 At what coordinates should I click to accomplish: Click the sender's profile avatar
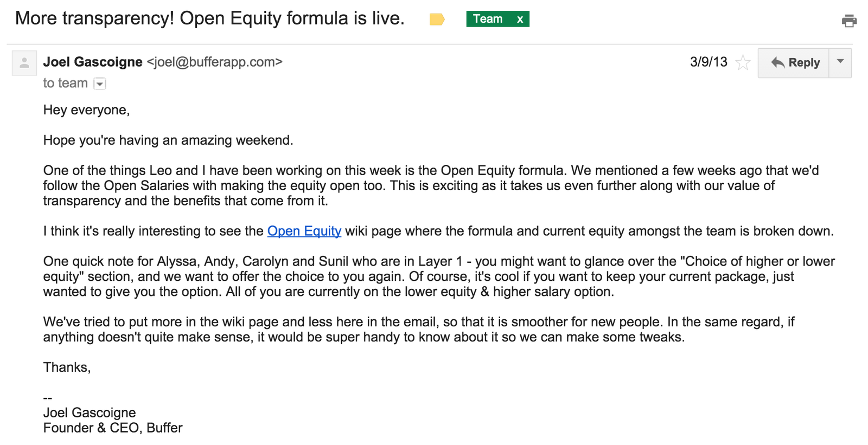24,63
